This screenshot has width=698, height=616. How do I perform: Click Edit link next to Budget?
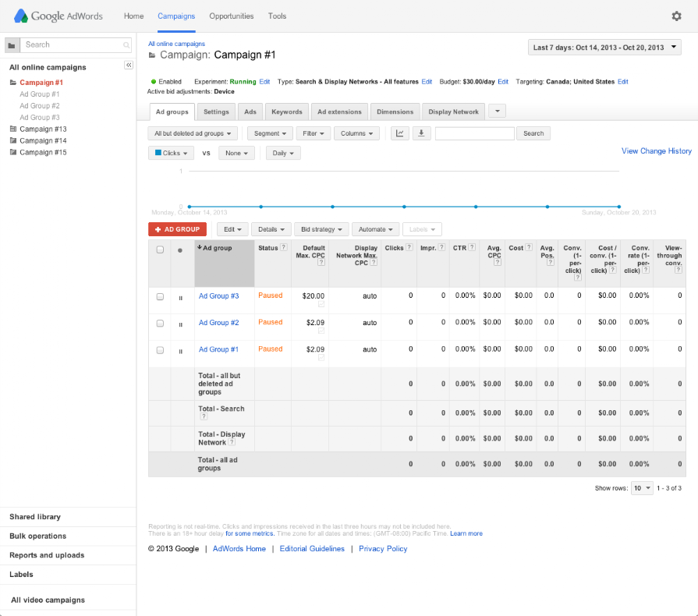(503, 81)
